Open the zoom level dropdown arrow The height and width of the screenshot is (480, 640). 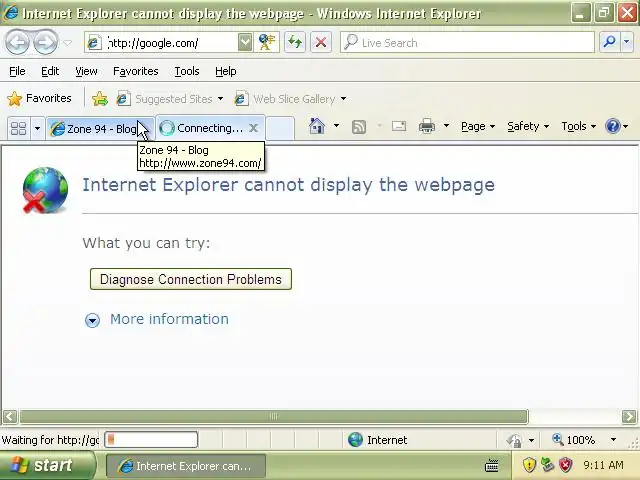point(613,440)
